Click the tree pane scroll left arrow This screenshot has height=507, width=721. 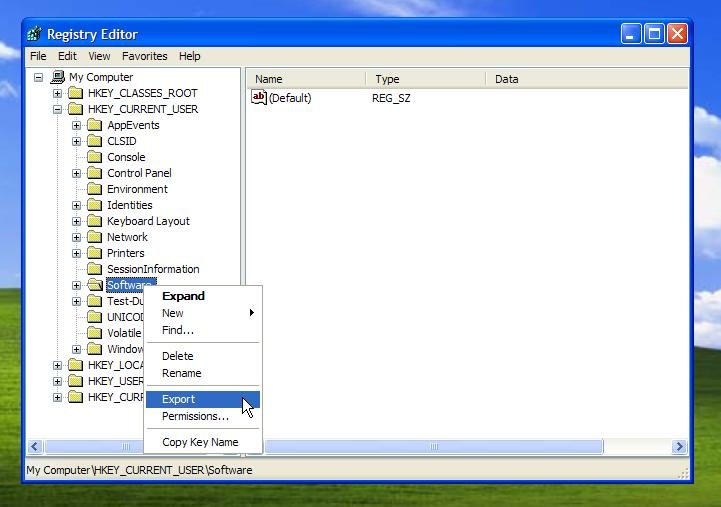click(x=35, y=446)
